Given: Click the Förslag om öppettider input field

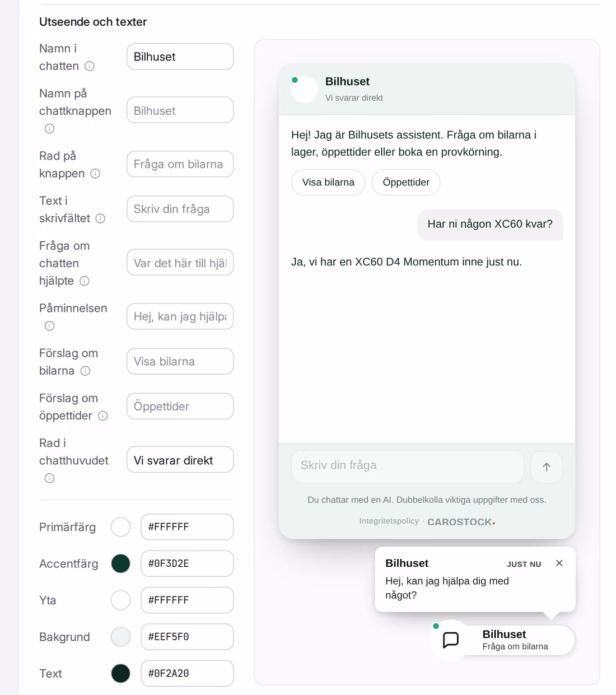Looking at the screenshot, I should pos(180,406).
